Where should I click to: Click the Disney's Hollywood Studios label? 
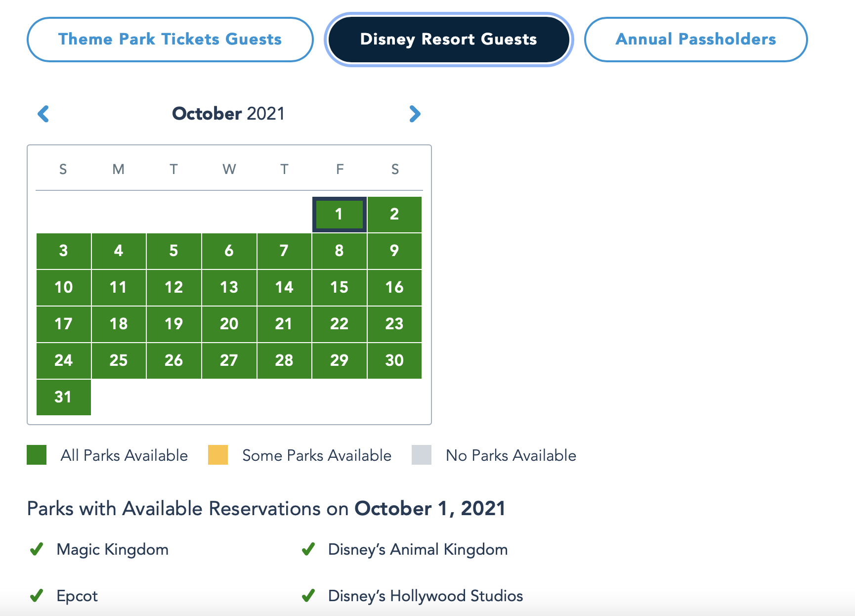click(x=425, y=596)
